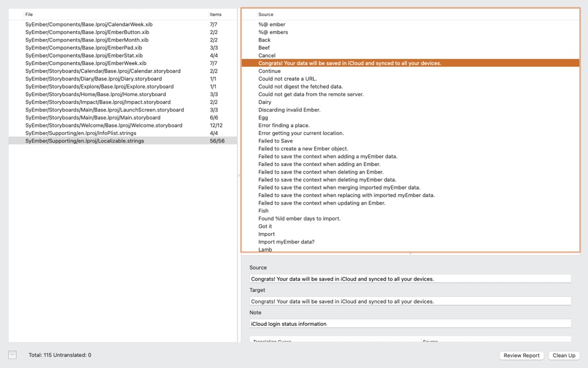This screenshot has height=368, width=588.
Task: Select 'Could not get data from the remote server.'
Action: tap(410, 94)
